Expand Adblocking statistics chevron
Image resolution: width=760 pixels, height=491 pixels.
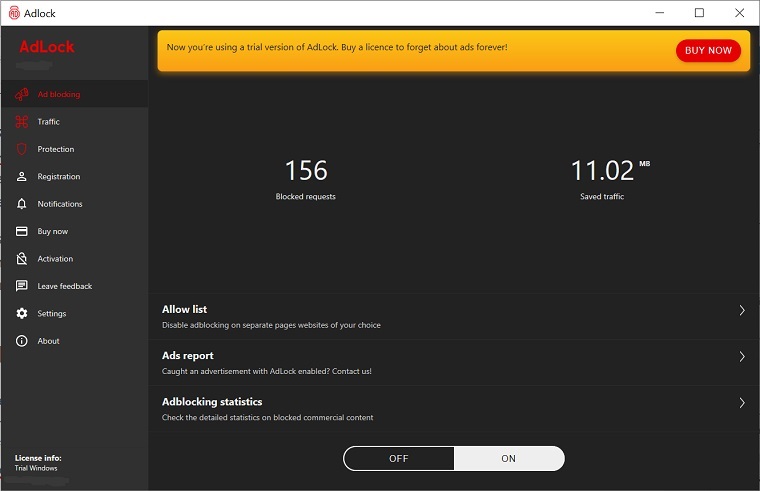(741, 403)
